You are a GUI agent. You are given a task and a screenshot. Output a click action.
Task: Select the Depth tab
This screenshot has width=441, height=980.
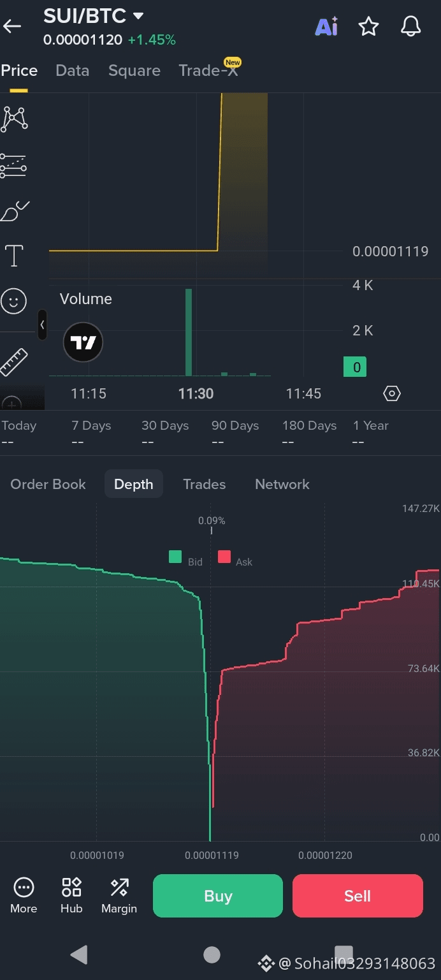(x=134, y=484)
